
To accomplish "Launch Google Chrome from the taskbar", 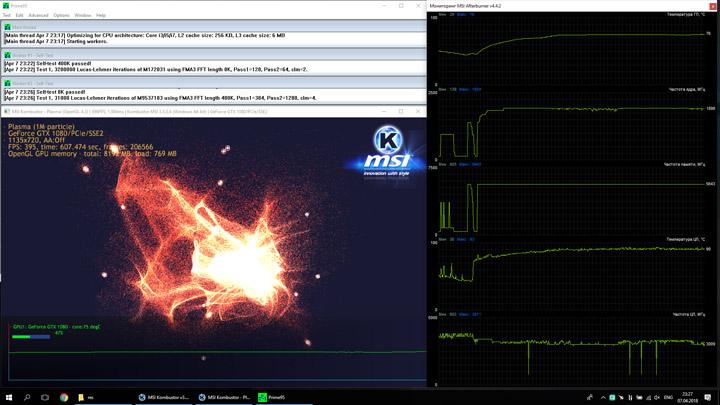I will (x=64, y=397).
